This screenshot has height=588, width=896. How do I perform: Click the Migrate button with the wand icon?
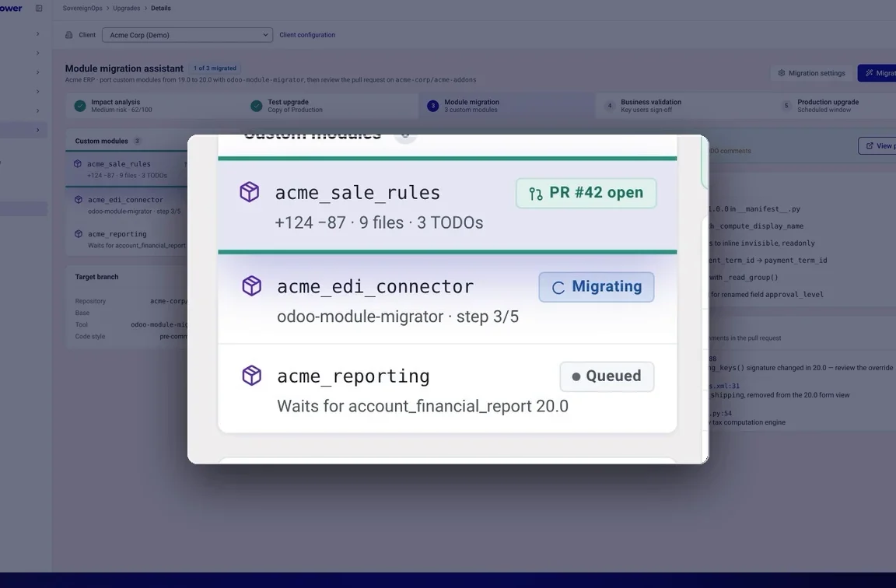877,73
